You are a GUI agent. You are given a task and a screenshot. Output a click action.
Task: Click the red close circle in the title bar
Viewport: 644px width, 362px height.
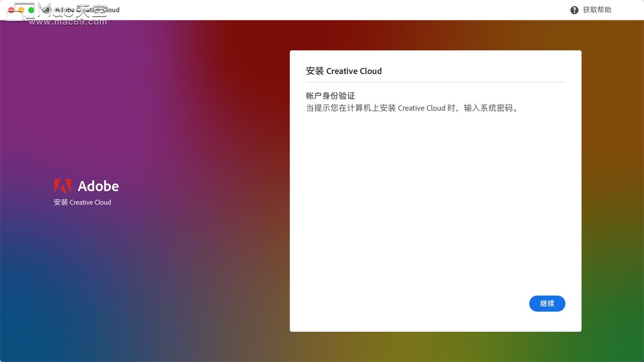coord(11,9)
